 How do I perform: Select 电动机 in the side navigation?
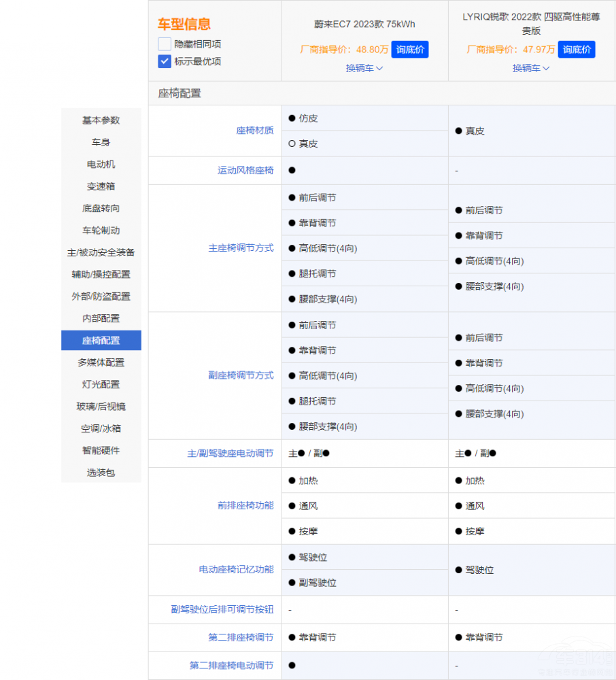coord(101,165)
